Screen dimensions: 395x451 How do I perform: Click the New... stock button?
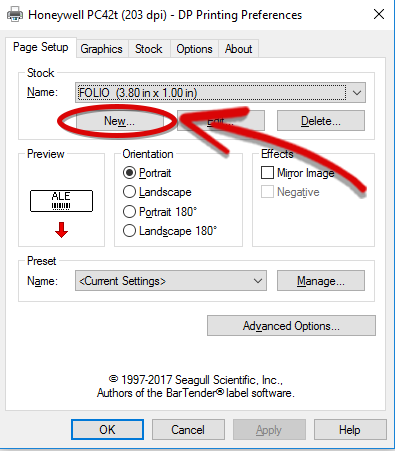coord(120,121)
